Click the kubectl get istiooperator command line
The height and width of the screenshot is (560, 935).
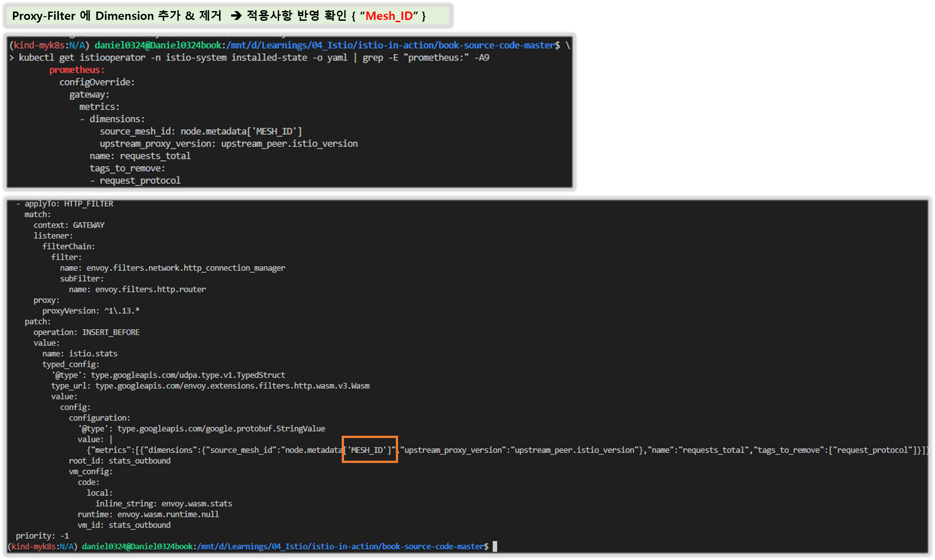[x=253, y=58]
